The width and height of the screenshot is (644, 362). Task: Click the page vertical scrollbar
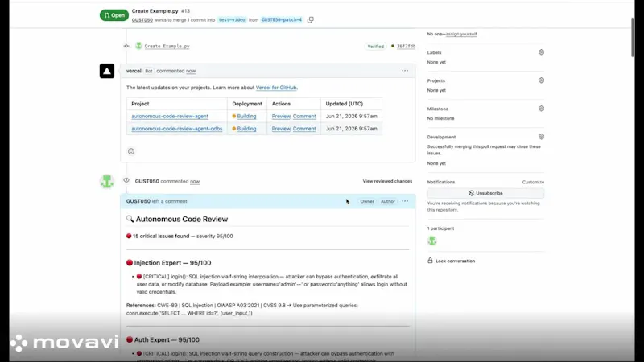point(633,38)
